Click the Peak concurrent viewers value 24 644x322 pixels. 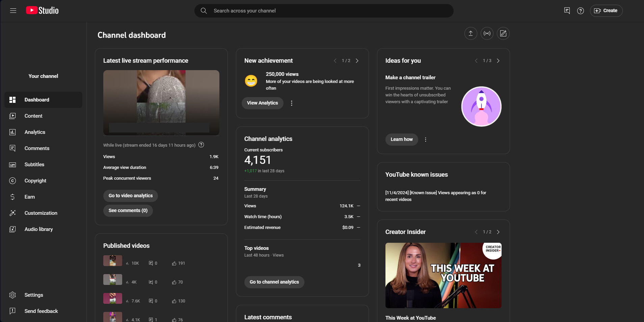click(216, 178)
